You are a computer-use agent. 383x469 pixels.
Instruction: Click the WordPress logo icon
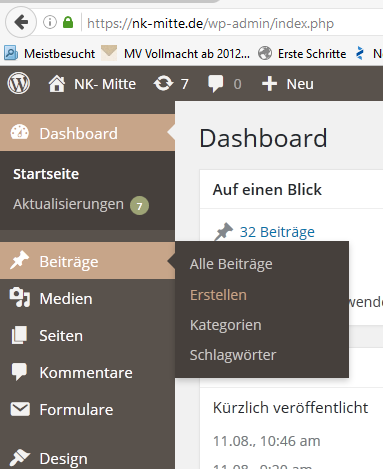pos(19,83)
